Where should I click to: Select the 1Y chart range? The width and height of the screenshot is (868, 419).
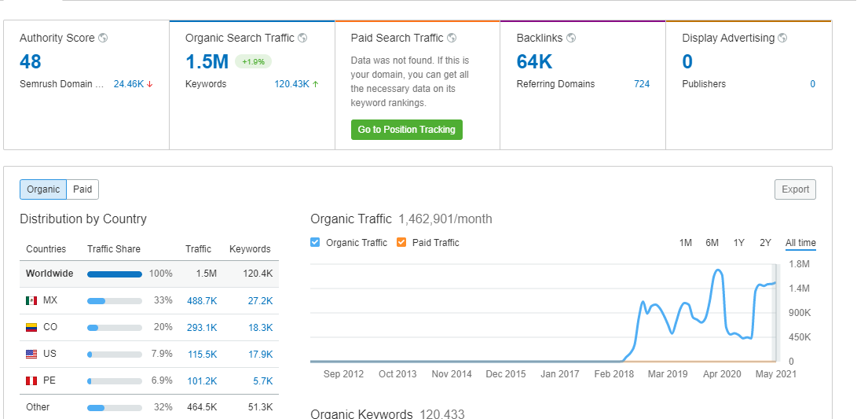point(738,243)
